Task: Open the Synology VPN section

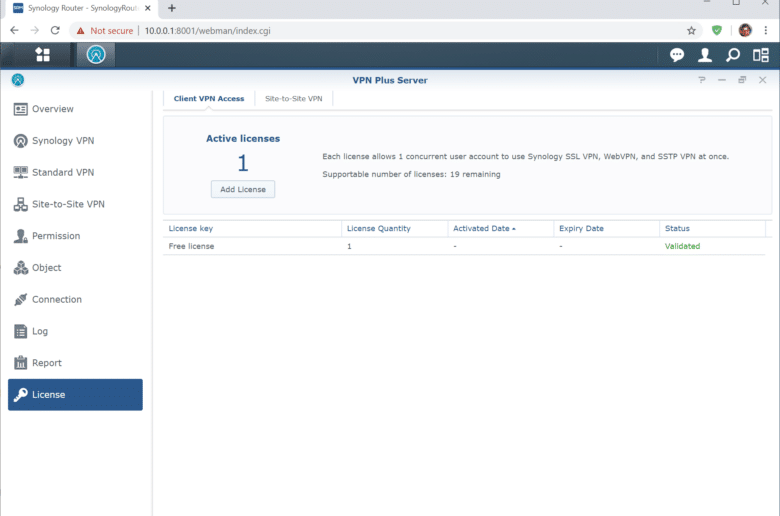Action: [75, 141]
